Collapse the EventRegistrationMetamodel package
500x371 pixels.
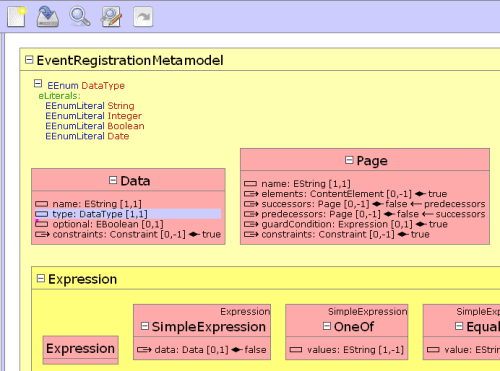[29, 60]
